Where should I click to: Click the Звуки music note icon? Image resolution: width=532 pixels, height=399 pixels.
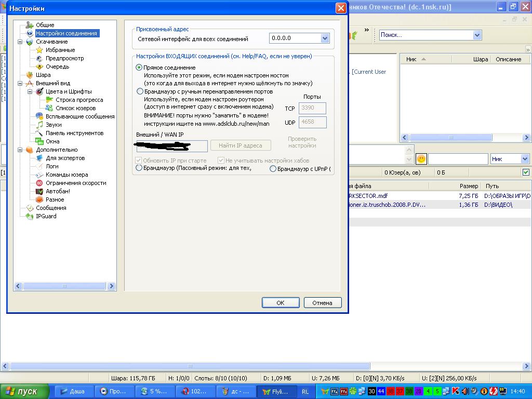(x=39, y=125)
